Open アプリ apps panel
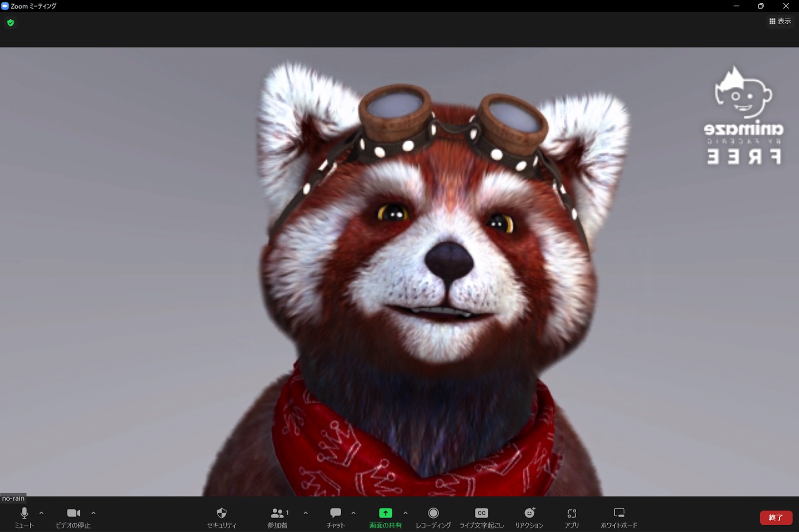The image size is (799, 532). tap(572, 518)
